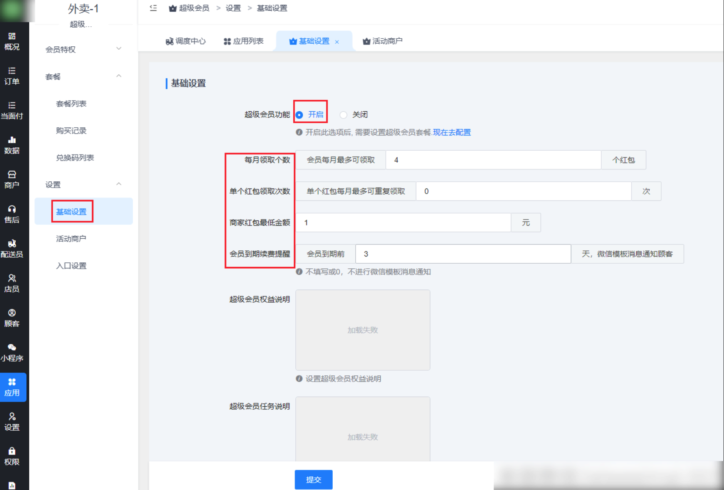The height and width of the screenshot is (490, 724).
Task: Collapse the 套餐 menu section
Action: click(119, 76)
